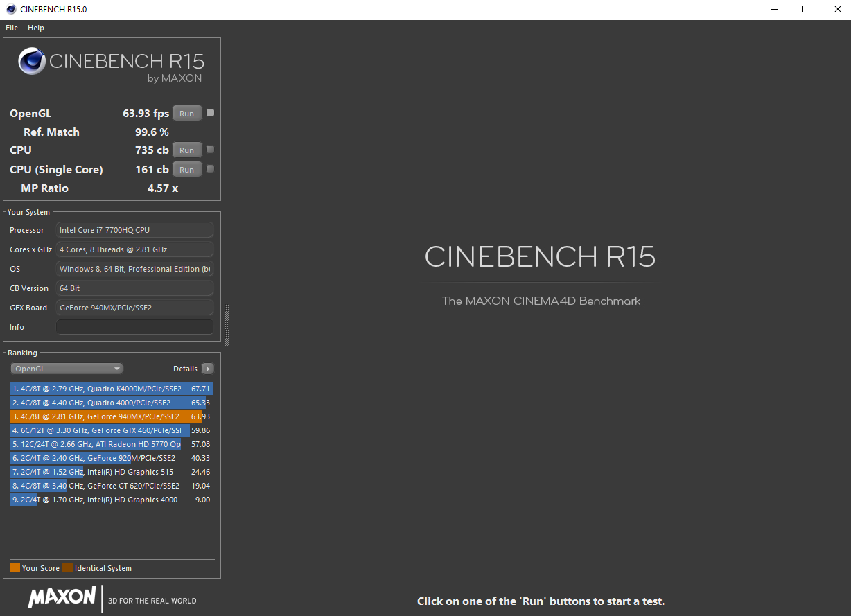This screenshot has width=851, height=616.
Task: Click the Cinebench sphere logo icon
Action: [x=32, y=61]
